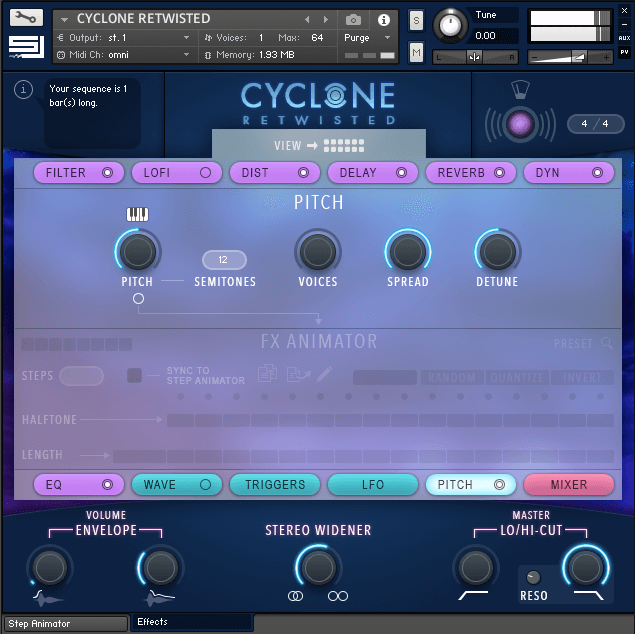
Task: Toggle DIST effect power circle
Action: (303, 173)
